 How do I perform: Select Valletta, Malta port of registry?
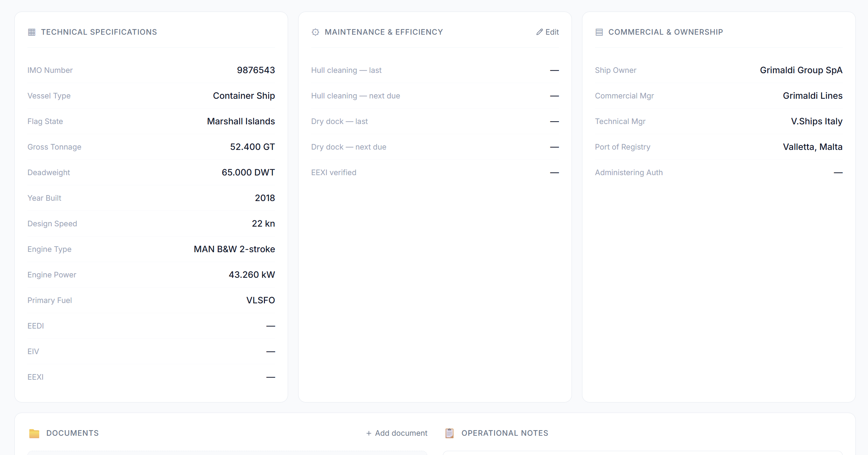813,147
